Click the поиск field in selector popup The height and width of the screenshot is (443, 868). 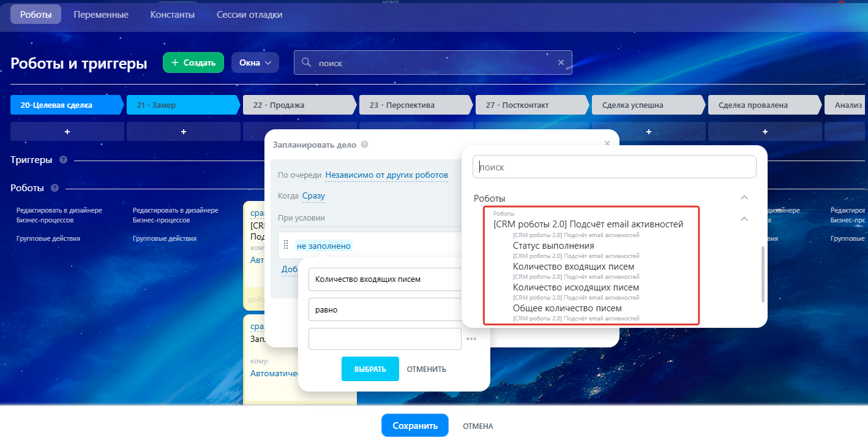[x=614, y=167]
